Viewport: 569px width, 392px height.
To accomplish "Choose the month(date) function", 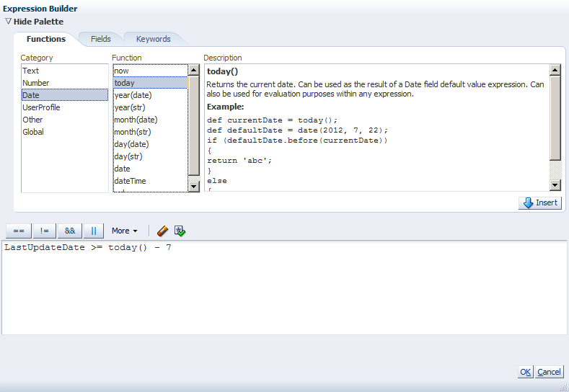I will [151, 120].
